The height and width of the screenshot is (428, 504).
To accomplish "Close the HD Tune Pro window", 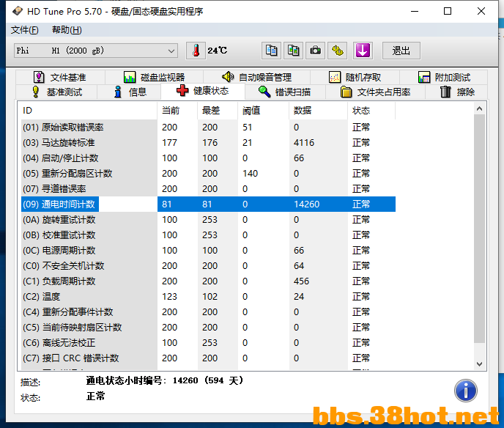I will coord(481,11).
